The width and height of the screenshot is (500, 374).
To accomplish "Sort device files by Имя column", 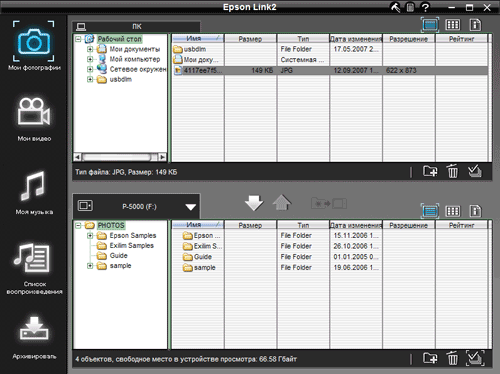I will [x=198, y=225].
